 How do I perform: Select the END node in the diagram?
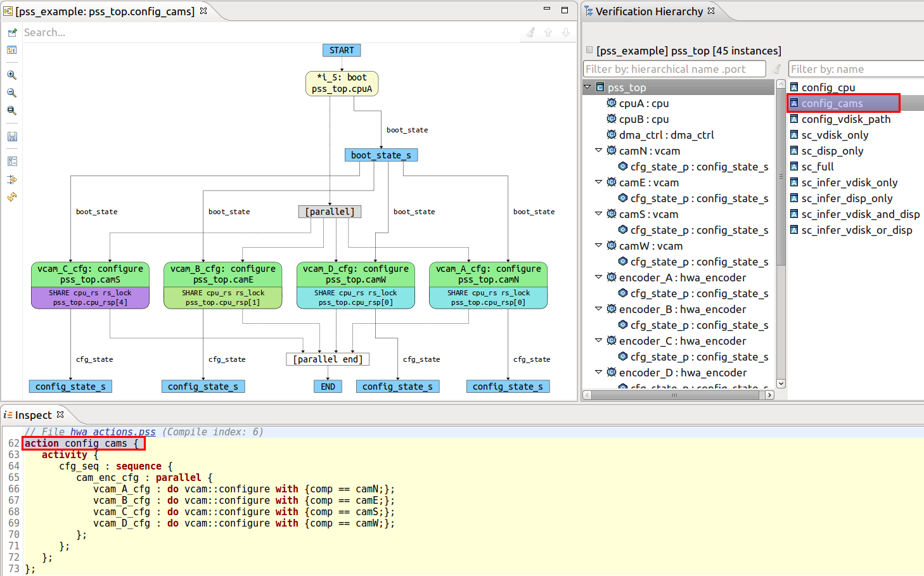(328, 387)
